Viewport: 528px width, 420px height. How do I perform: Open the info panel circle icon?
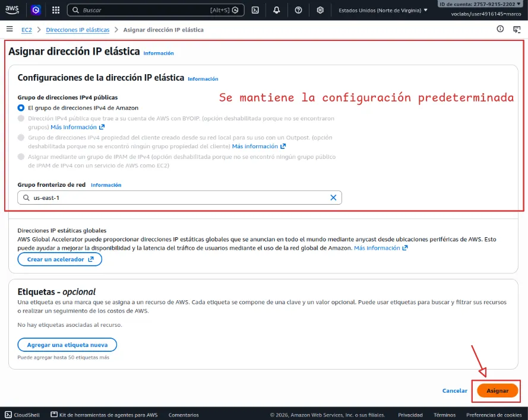point(500,29)
